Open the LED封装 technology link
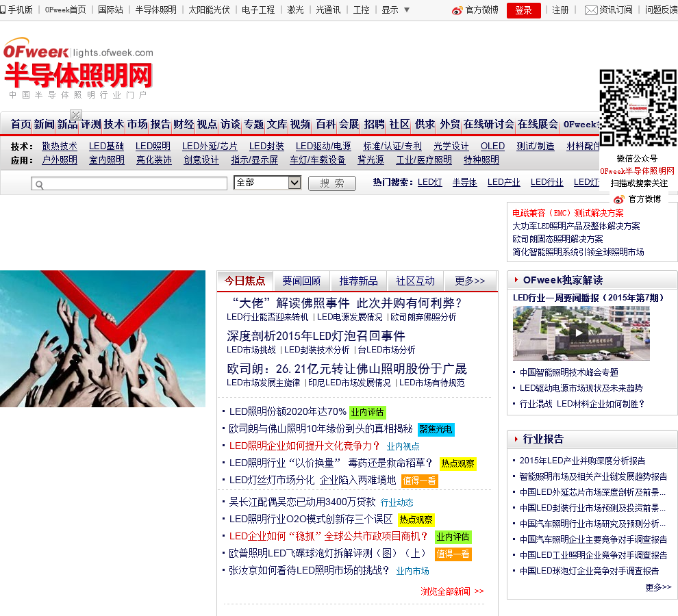 pos(266,146)
